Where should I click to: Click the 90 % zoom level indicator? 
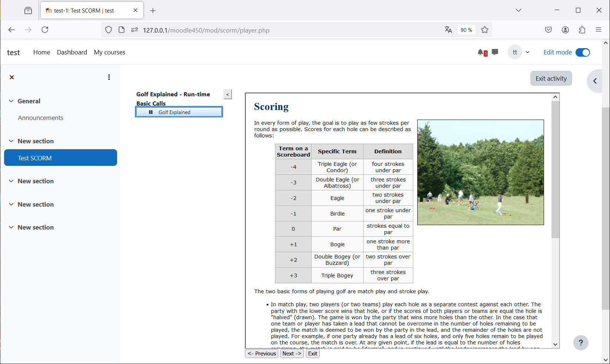[466, 30]
